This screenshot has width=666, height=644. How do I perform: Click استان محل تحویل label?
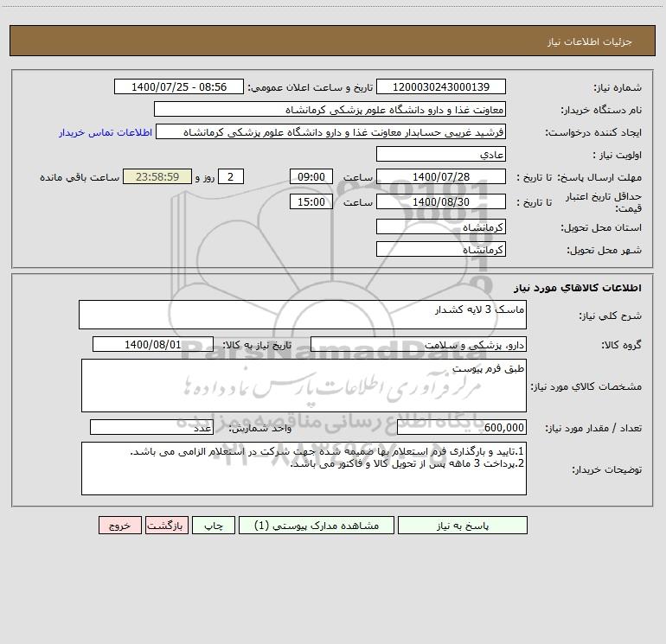[601, 227]
